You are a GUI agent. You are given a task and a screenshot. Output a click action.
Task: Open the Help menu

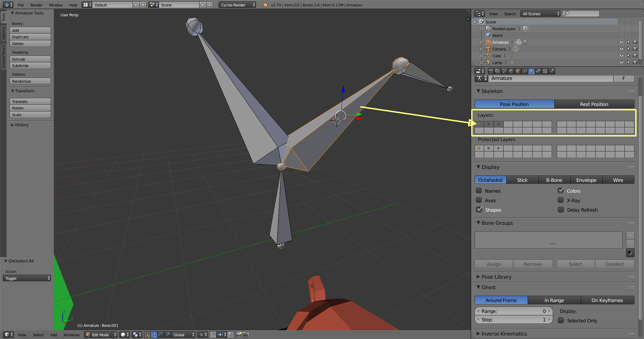[73, 5]
